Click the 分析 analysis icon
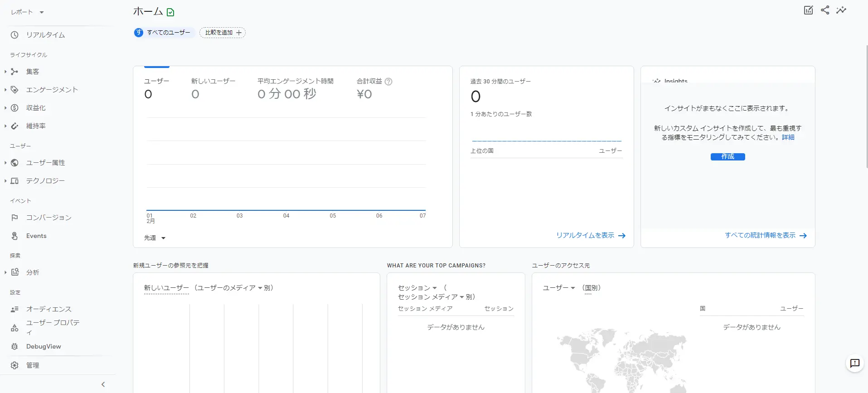 click(x=15, y=272)
